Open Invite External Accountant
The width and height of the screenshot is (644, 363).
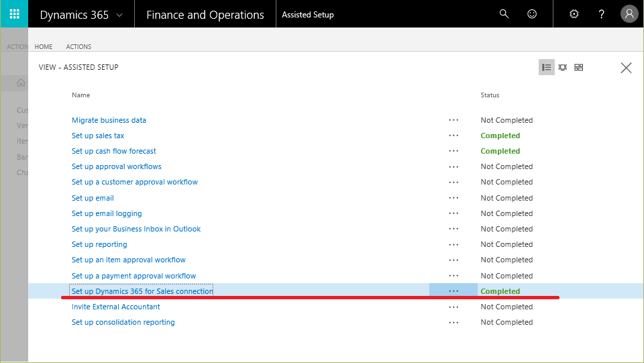click(x=116, y=307)
